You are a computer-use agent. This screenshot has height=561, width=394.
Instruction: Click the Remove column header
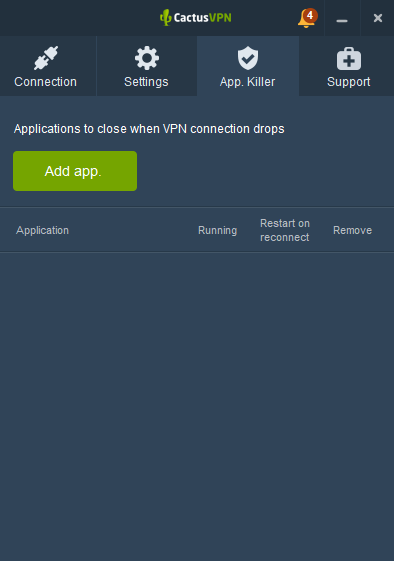tap(352, 230)
